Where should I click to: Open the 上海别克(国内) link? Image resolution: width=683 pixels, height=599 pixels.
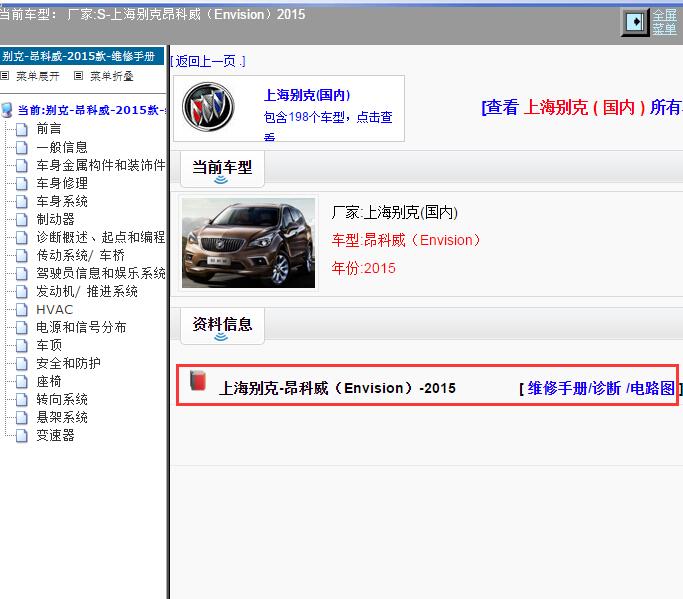click(307, 95)
